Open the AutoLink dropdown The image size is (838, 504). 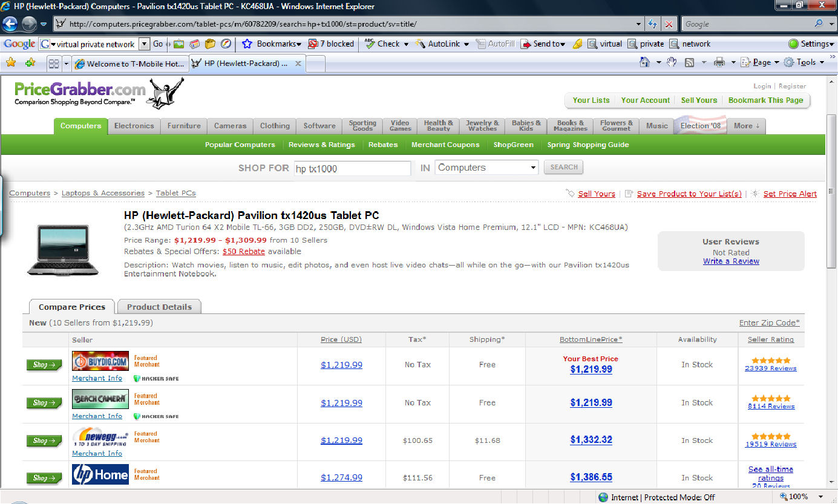coord(466,44)
